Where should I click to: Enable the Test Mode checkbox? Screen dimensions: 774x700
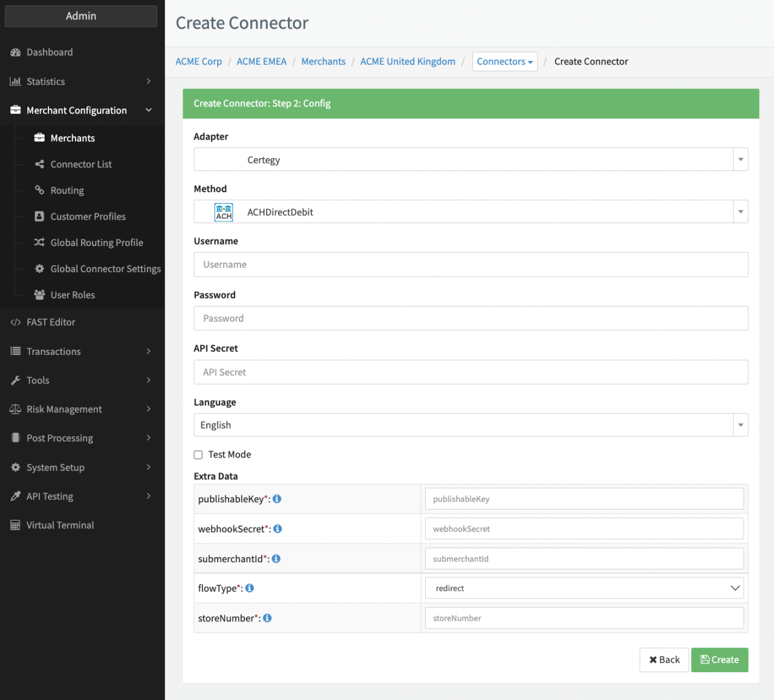click(198, 455)
